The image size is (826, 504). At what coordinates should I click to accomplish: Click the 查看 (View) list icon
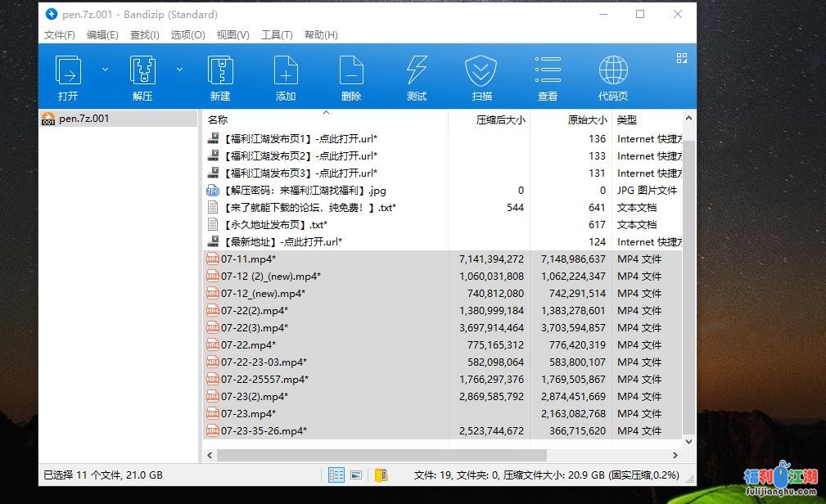point(548,72)
